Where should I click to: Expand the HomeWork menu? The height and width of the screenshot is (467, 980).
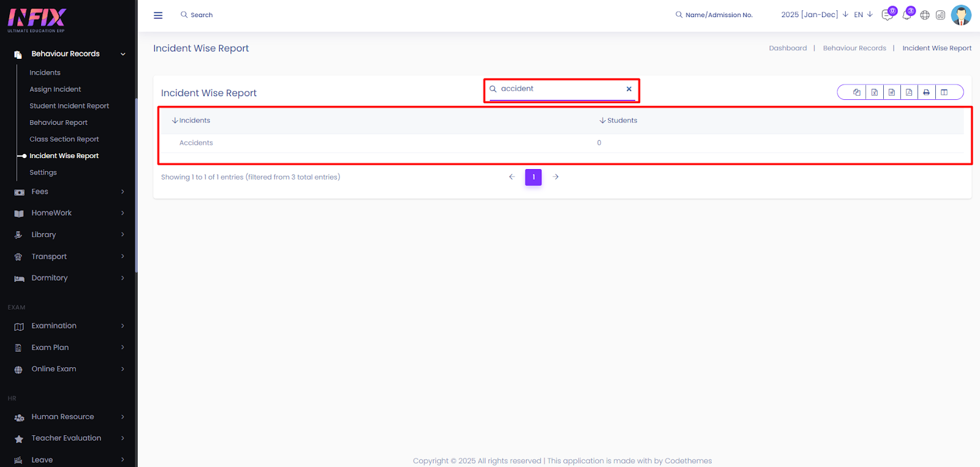point(123,213)
